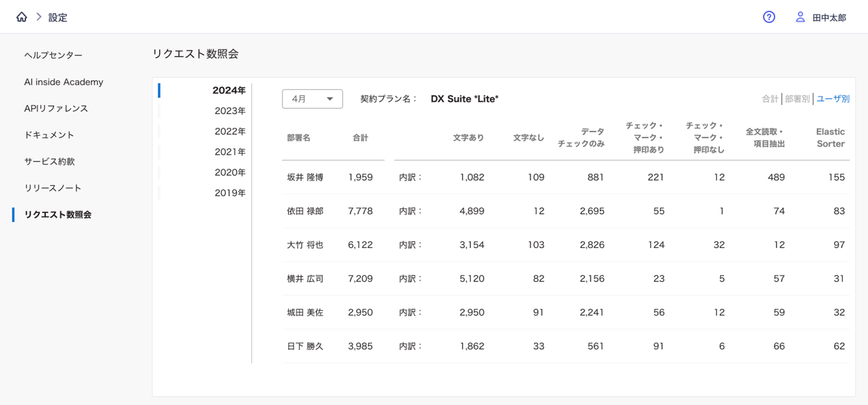
Task: Switch to 2021年 data
Action: pos(229,152)
